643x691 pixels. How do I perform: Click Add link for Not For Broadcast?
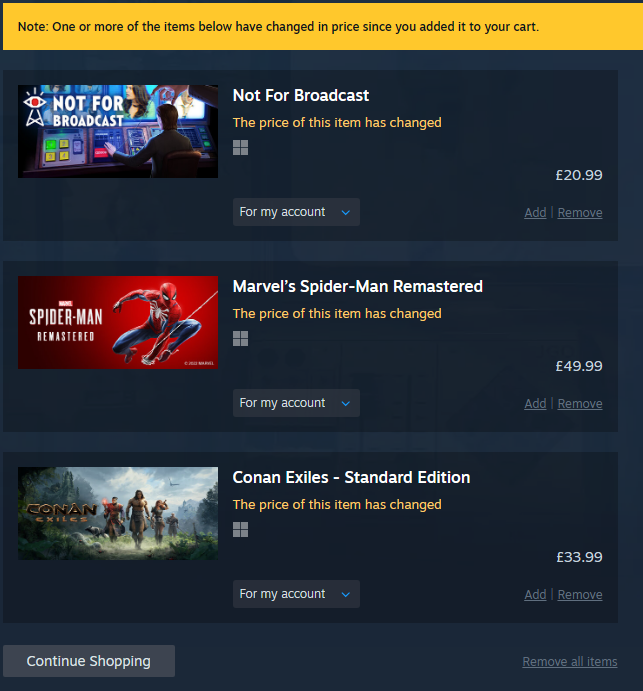tap(535, 213)
